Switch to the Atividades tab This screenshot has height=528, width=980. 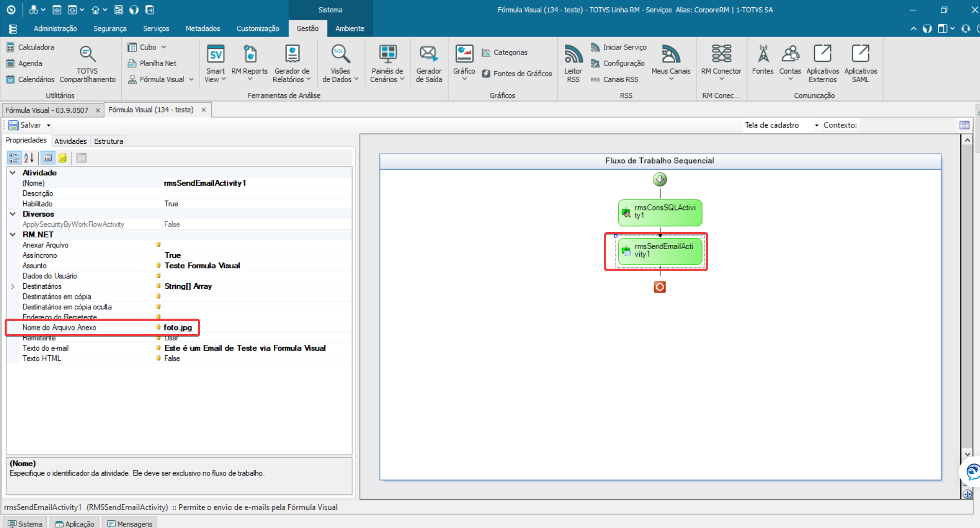pyautogui.click(x=71, y=141)
